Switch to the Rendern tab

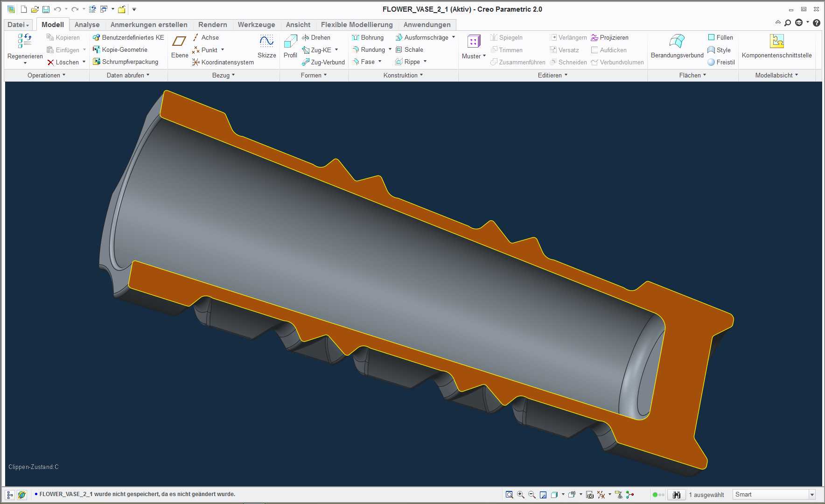(x=213, y=25)
